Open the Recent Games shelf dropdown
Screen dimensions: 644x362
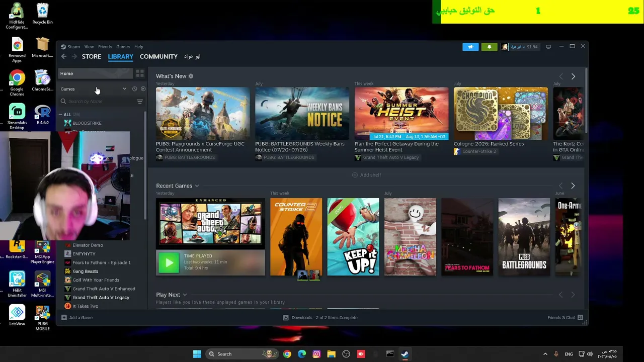coord(197,186)
